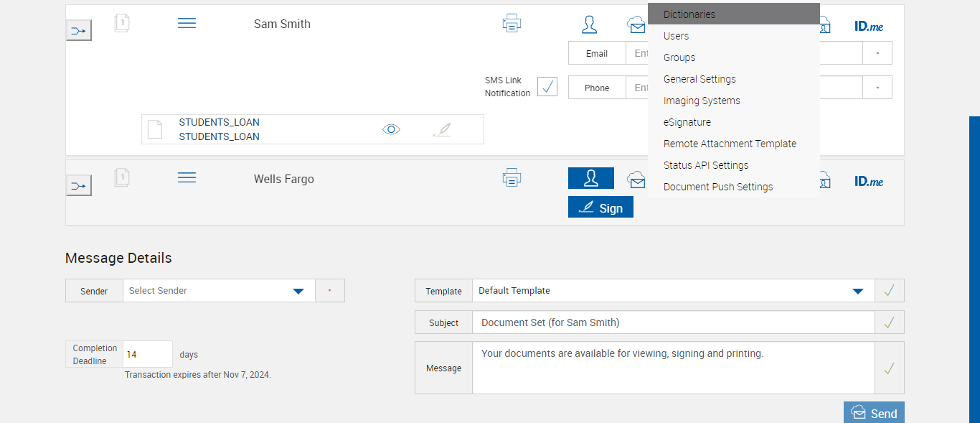Click the page count icon in Wells Fargo row
This screenshot has width=980, height=423.
(122, 177)
